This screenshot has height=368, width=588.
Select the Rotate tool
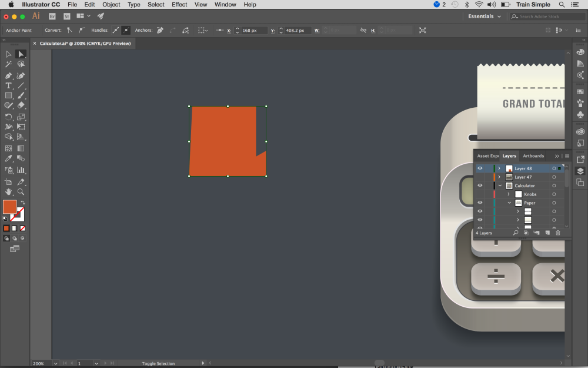(8, 117)
